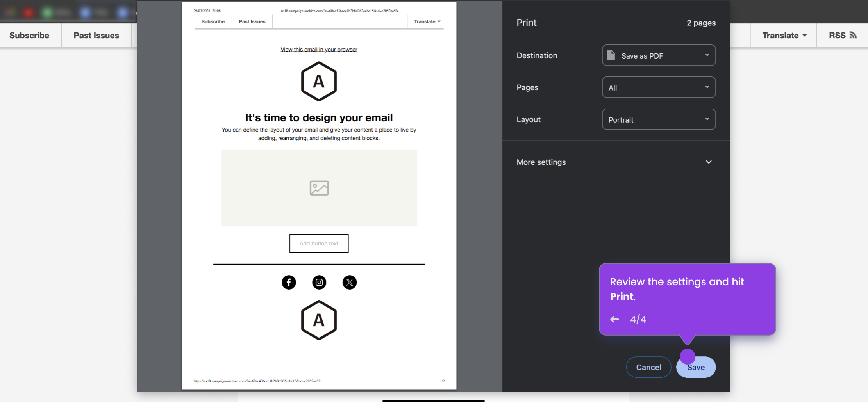Viewport: 868px width, 402px height.
Task: Click the Facebook social icon
Action: coord(289,282)
